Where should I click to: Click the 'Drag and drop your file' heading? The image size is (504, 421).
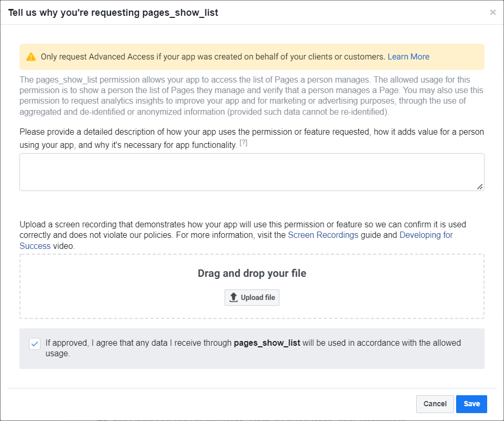click(x=251, y=274)
